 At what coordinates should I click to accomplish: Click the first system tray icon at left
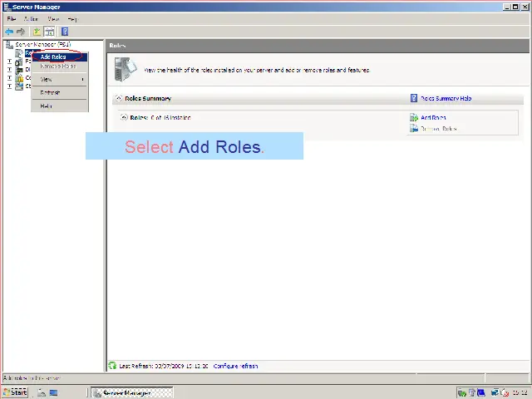[x=462, y=393]
